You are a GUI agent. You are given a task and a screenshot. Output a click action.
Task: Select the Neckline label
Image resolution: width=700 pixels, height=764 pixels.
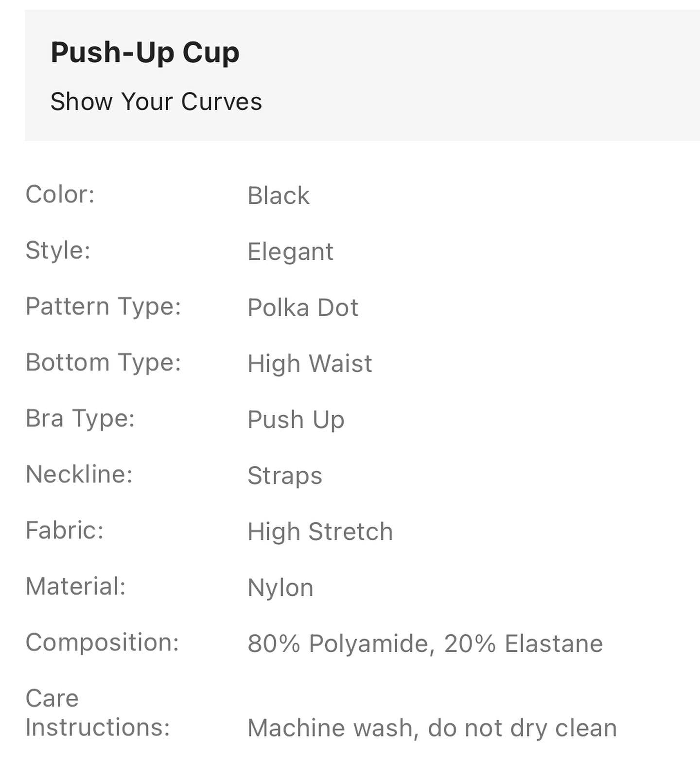coord(79,474)
